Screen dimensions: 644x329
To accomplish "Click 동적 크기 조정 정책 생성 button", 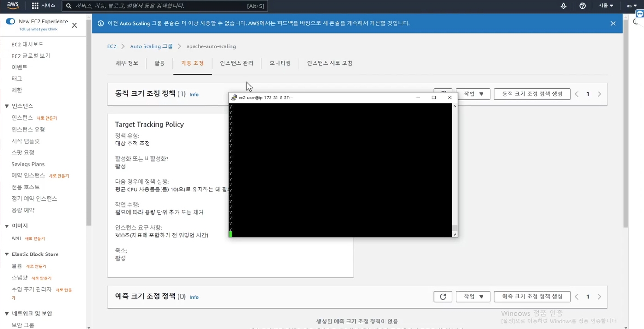I will [532, 94].
